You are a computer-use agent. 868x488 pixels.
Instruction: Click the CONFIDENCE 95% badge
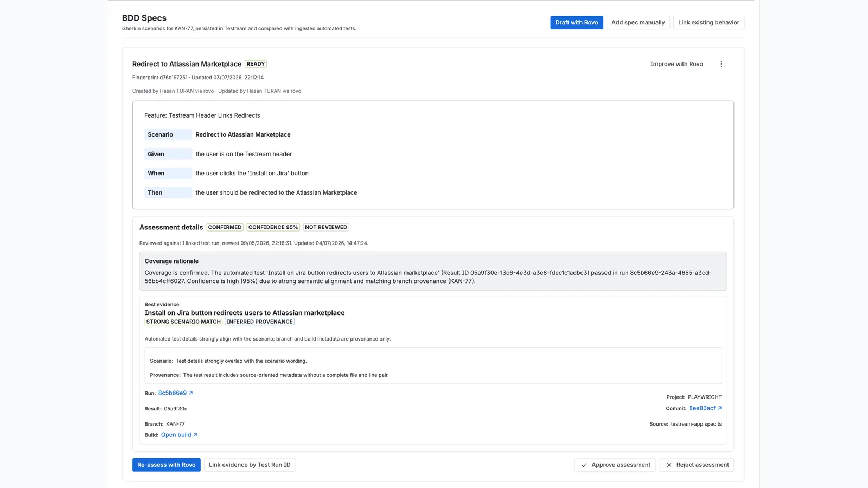[x=273, y=227]
